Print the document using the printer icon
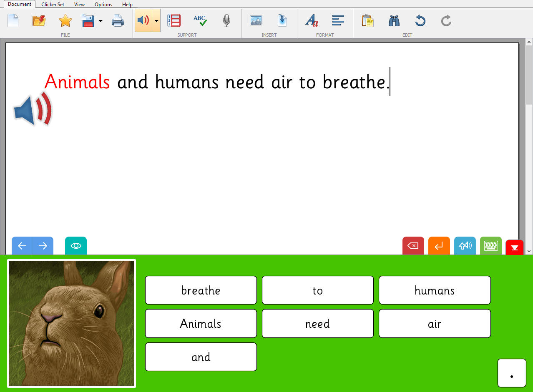533x392 pixels. [118, 20]
